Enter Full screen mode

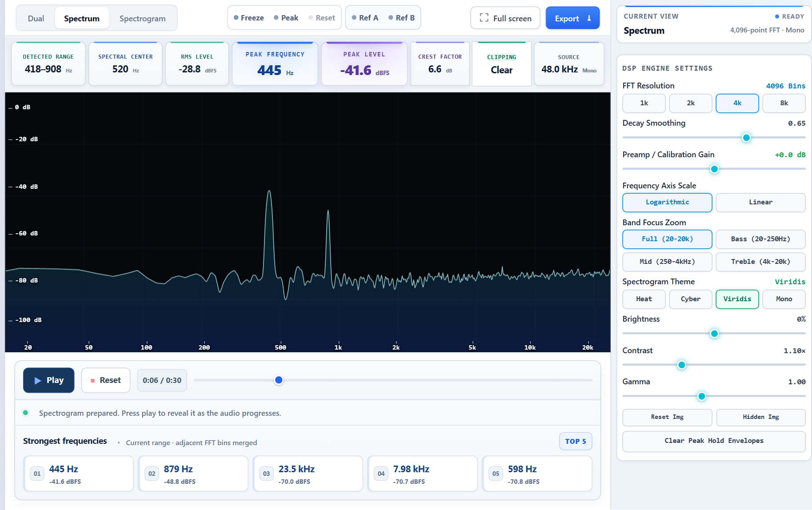point(505,18)
